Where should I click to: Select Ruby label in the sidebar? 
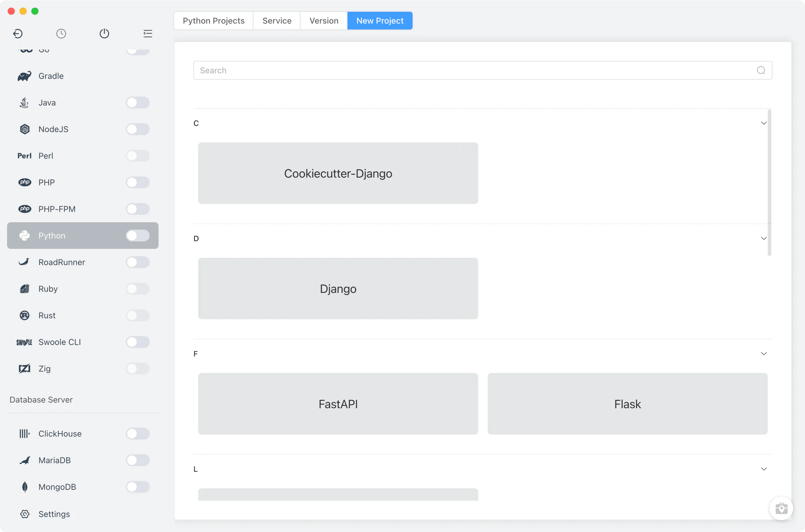pyautogui.click(x=48, y=289)
